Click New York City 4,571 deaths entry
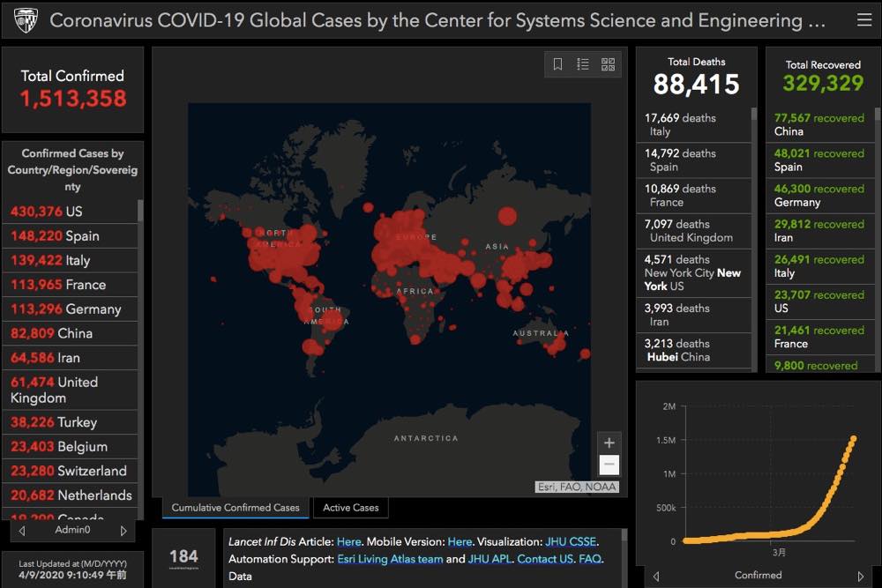882x588 pixels. (x=693, y=273)
